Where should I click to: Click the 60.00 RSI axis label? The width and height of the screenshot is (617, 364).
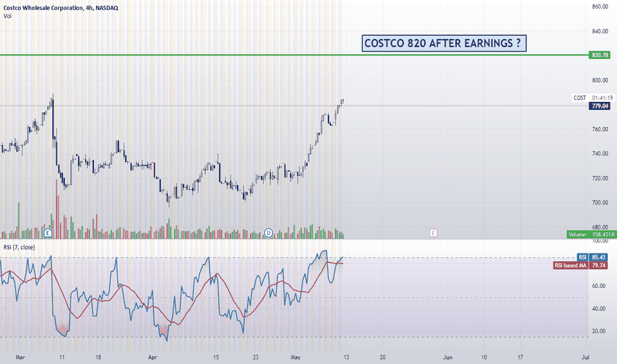pyautogui.click(x=598, y=286)
